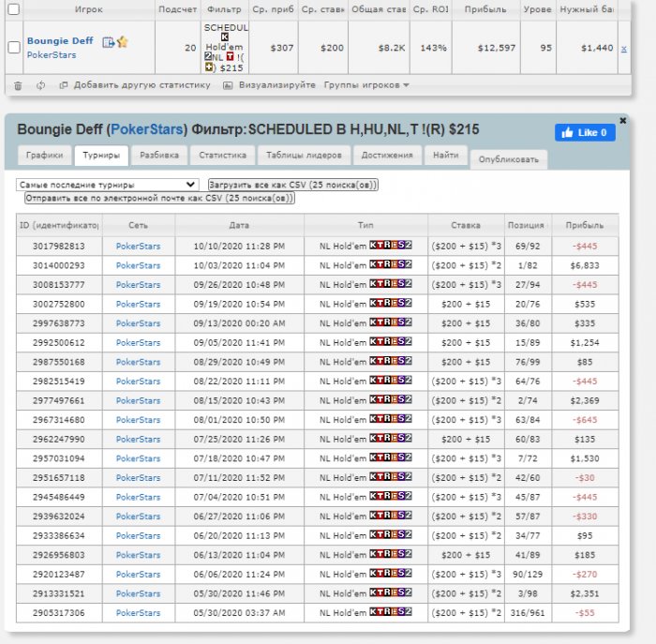Select date 08/15/2020 10:43 PM

coord(239,400)
